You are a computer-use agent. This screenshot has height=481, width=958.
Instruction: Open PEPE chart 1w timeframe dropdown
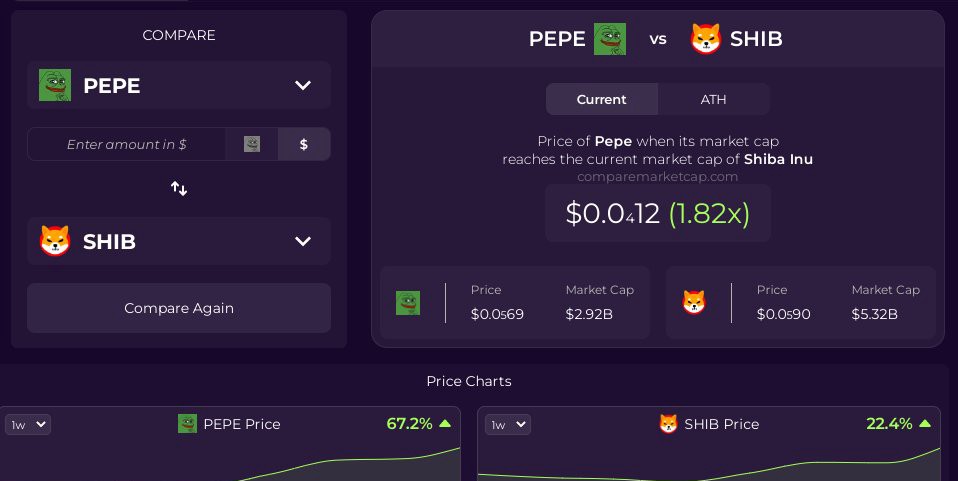tap(28, 425)
